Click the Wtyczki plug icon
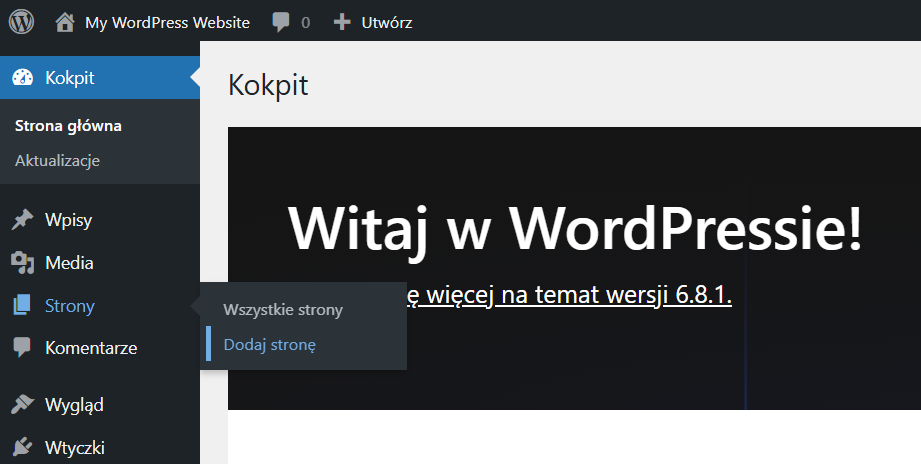921x464 pixels. tap(22, 448)
